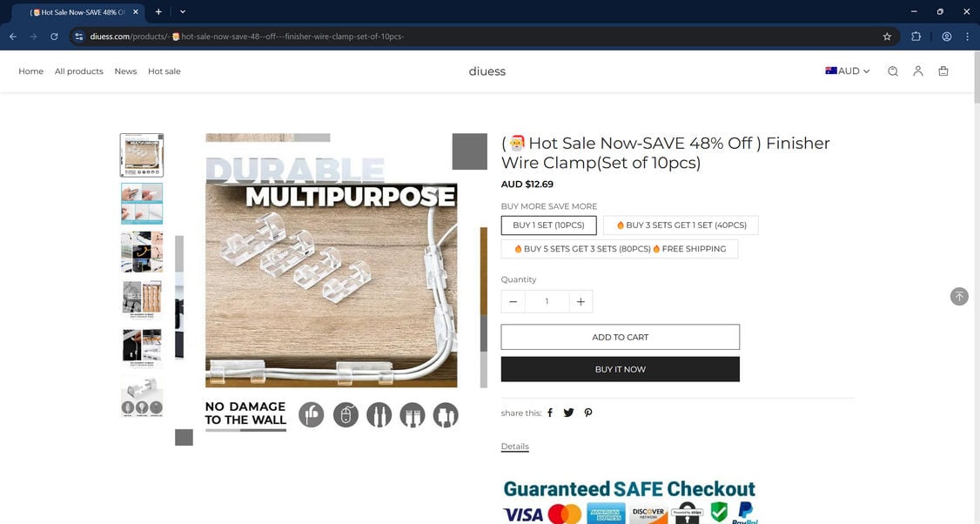980x524 pixels.
Task: Open the store search icon
Action: point(892,71)
